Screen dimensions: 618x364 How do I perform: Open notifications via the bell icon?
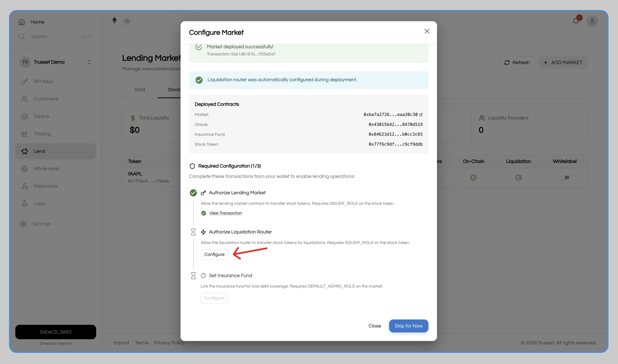coord(576,21)
